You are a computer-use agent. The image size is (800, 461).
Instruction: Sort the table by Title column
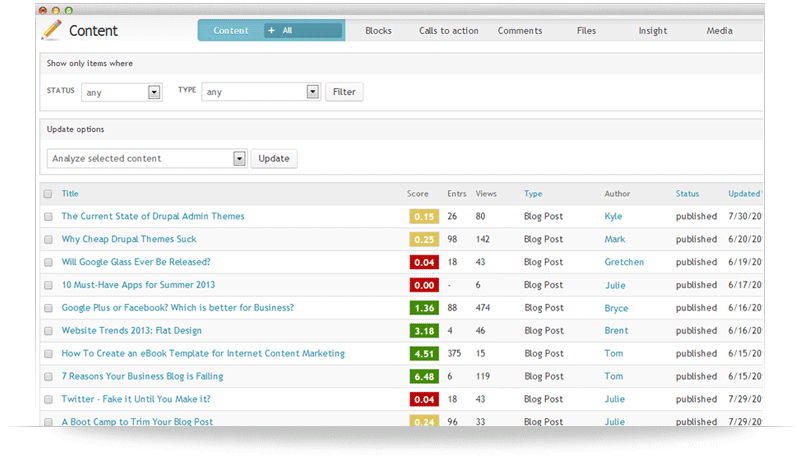pyautogui.click(x=70, y=194)
